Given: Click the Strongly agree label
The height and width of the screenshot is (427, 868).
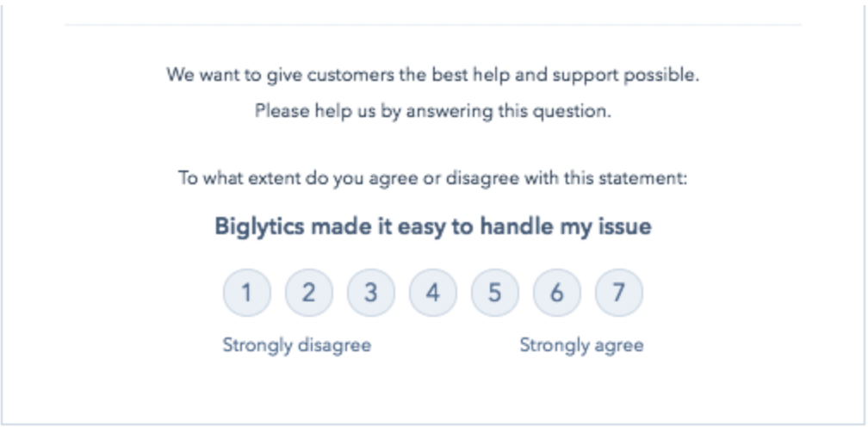Looking at the screenshot, I should (x=581, y=346).
